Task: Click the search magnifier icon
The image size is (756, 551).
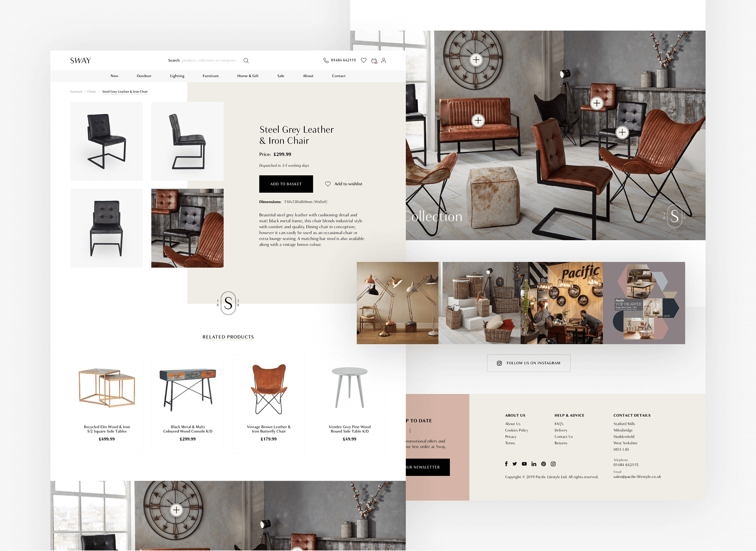Action: 246,60
